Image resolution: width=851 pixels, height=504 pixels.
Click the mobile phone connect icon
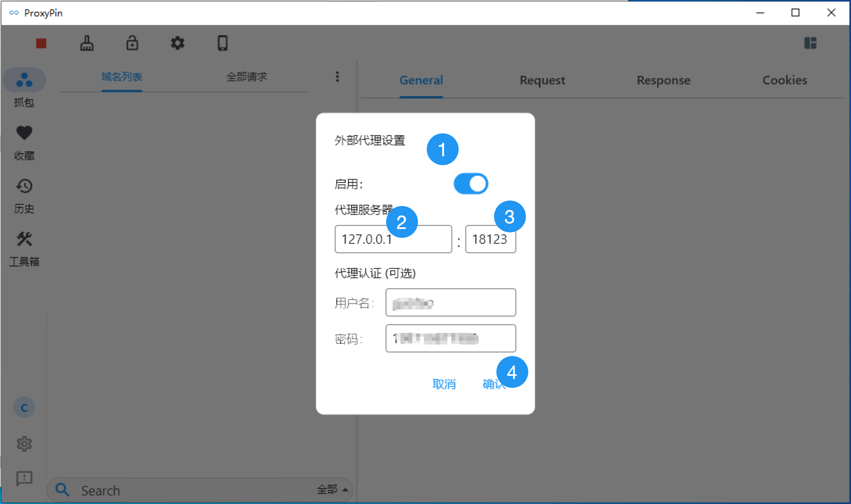click(223, 43)
